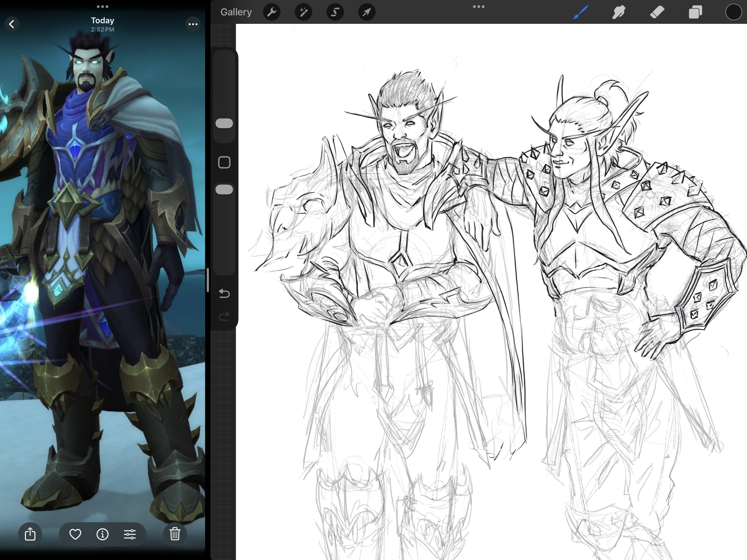Select the Brush tool

(x=581, y=12)
